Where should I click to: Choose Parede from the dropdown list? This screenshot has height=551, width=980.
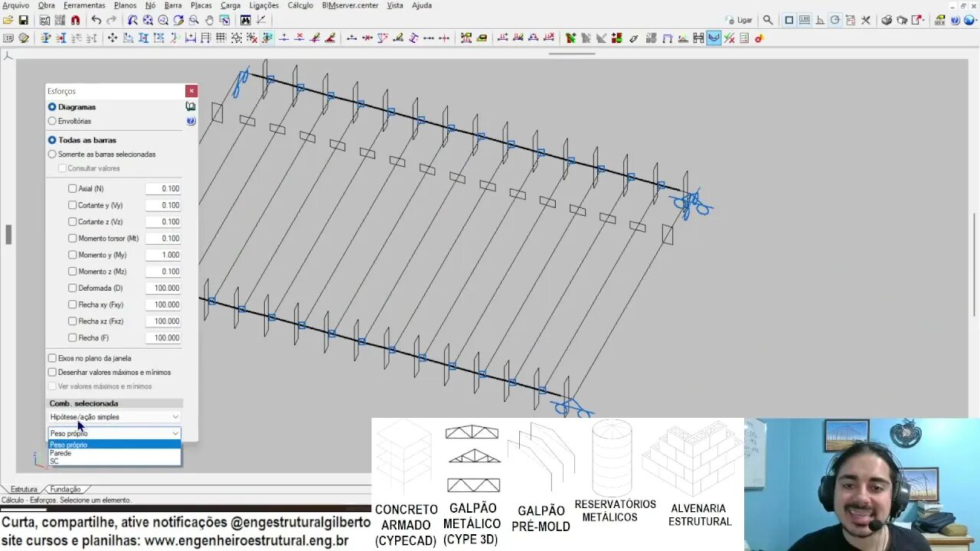point(115,453)
